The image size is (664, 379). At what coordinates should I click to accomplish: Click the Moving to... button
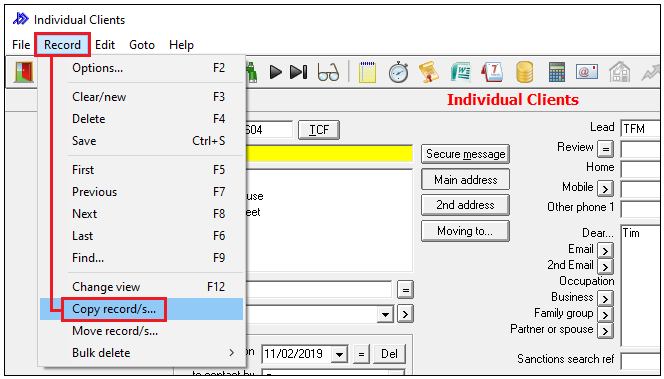(465, 231)
